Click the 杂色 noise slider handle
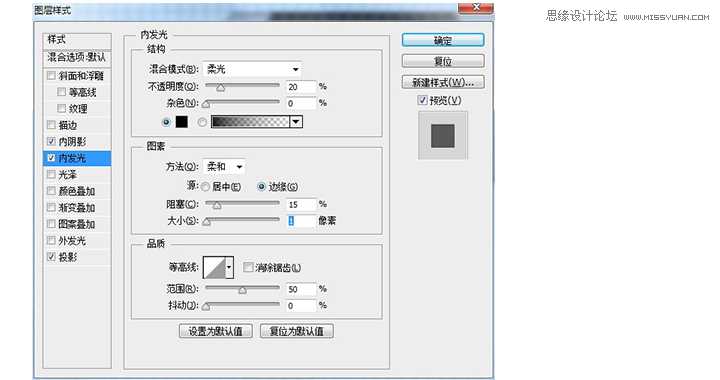 click(x=206, y=104)
